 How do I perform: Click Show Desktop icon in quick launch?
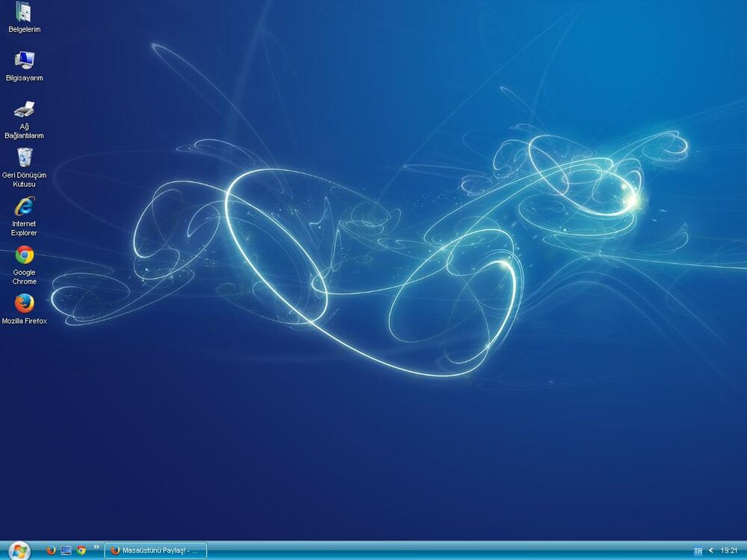click(x=66, y=550)
